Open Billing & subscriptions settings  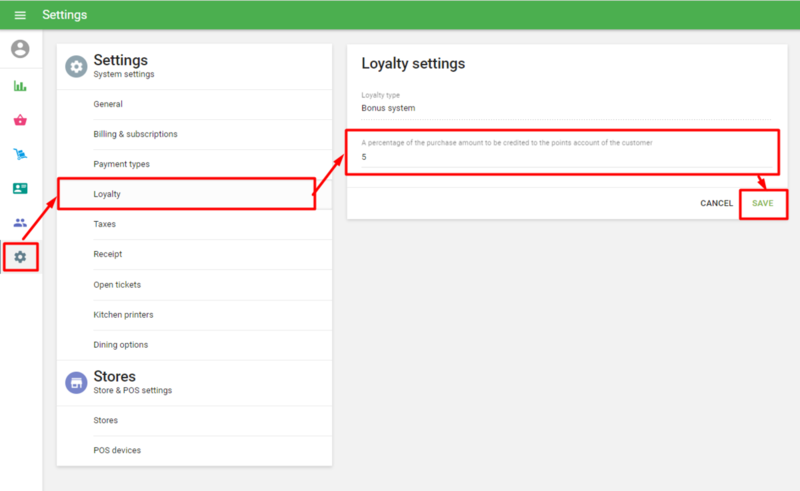[135, 134]
